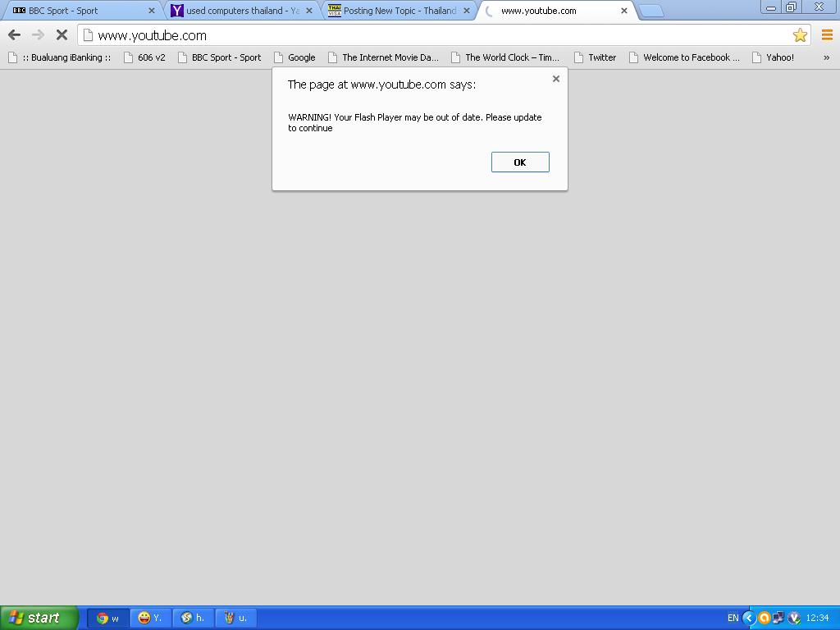Open the Bualuang iBanking bookmark
840x630 pixels.
[60, 57]
